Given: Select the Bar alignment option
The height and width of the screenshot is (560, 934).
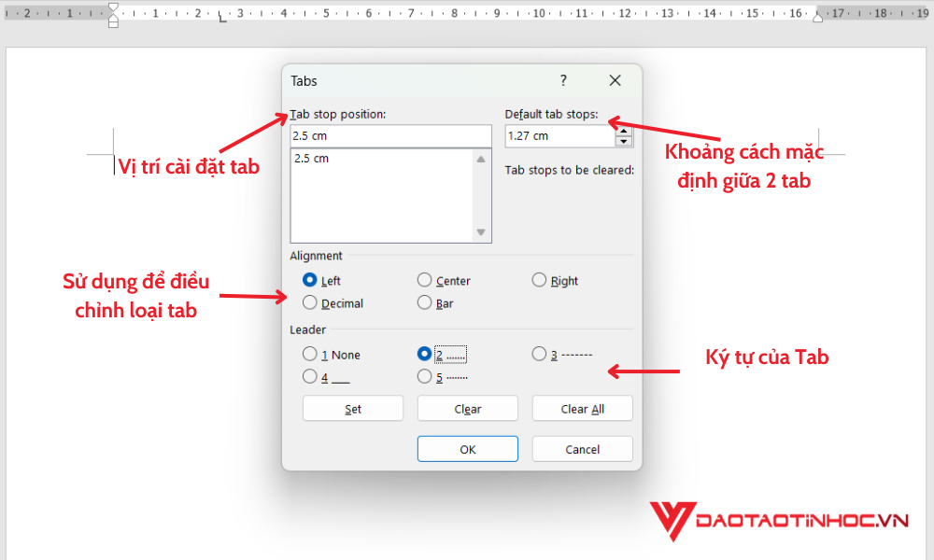Looking at the screenshot, I should coord(425,302).
